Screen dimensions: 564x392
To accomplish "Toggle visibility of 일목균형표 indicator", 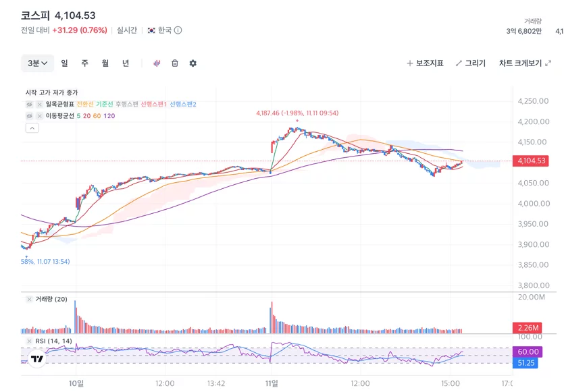I will pos(29,105).
